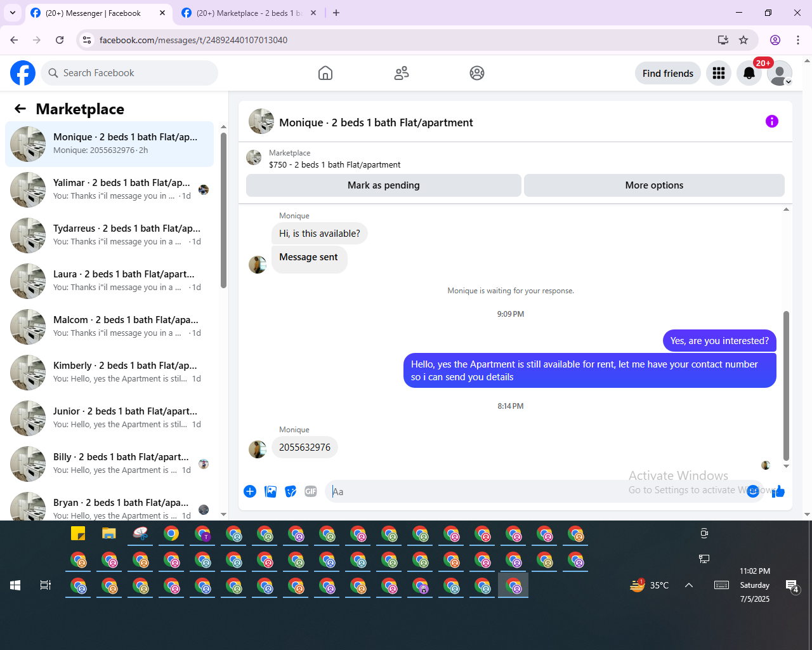
Task: Click the back arrow next to Marketplace
Action: (x=20, y=109)
